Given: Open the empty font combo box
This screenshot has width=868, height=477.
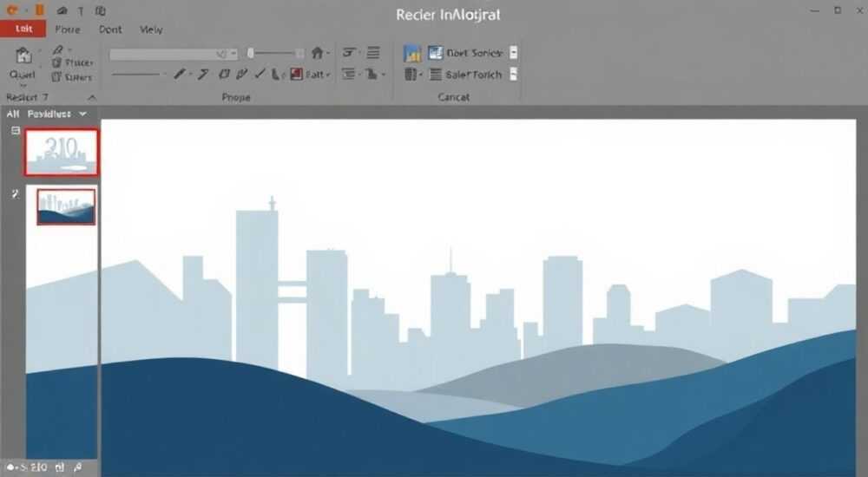Looking at the screenshot, I should click(x=174, y=54).
